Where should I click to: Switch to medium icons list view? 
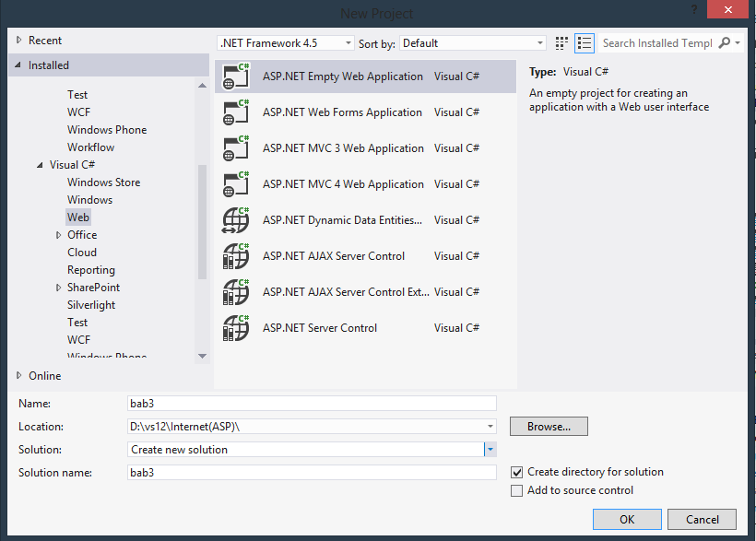585,43
